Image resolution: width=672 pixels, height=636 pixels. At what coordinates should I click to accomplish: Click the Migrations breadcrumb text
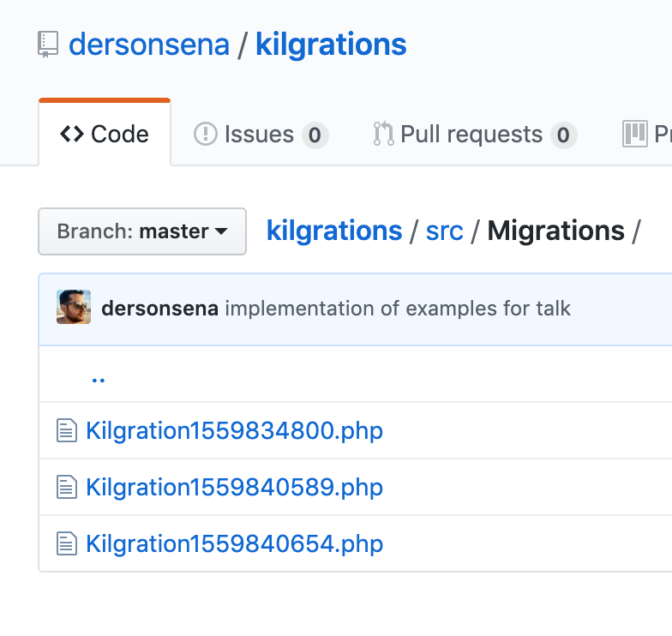pyautogui.click(x=555, y=231)
